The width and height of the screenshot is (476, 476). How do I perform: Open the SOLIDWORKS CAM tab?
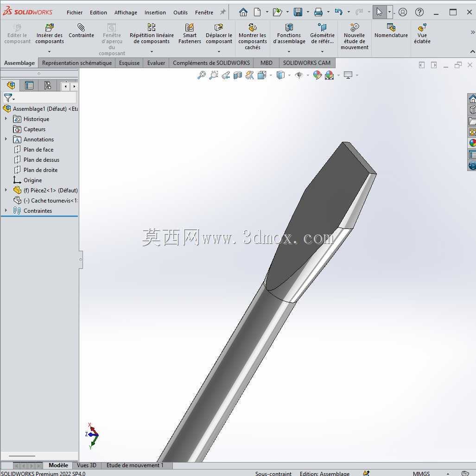coord(307,63)
